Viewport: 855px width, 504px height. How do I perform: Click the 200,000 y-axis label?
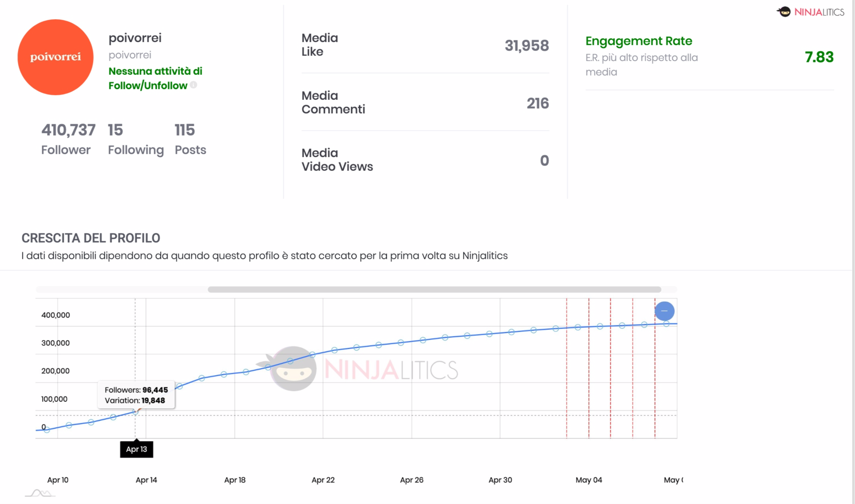coord(56,371)
